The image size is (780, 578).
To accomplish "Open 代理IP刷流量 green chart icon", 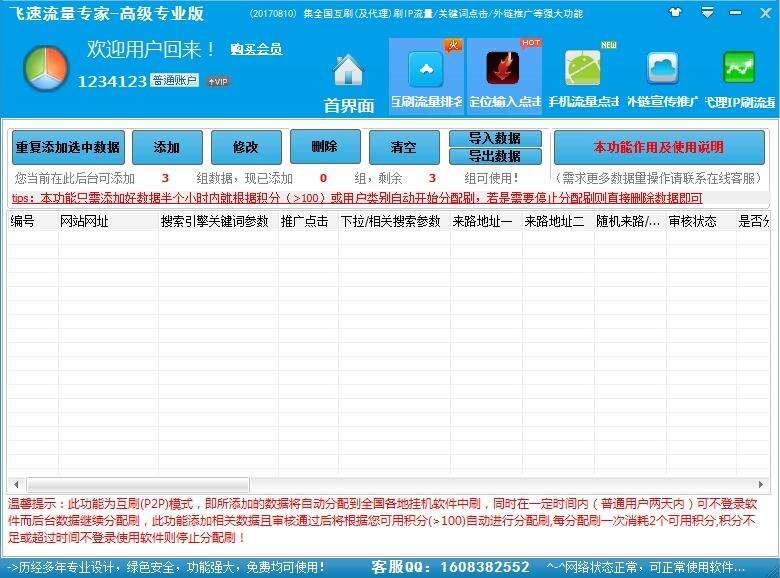I will tap(739, 68).
